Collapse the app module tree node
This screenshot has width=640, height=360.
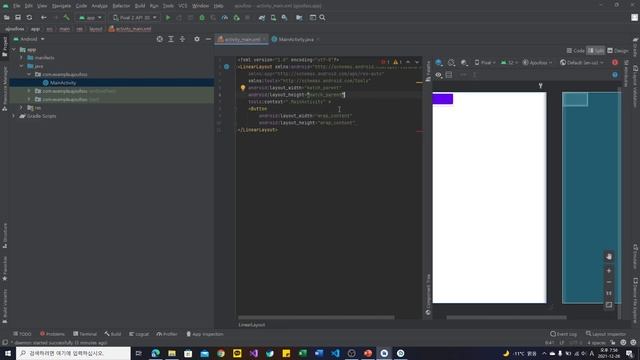click(14, 49)
